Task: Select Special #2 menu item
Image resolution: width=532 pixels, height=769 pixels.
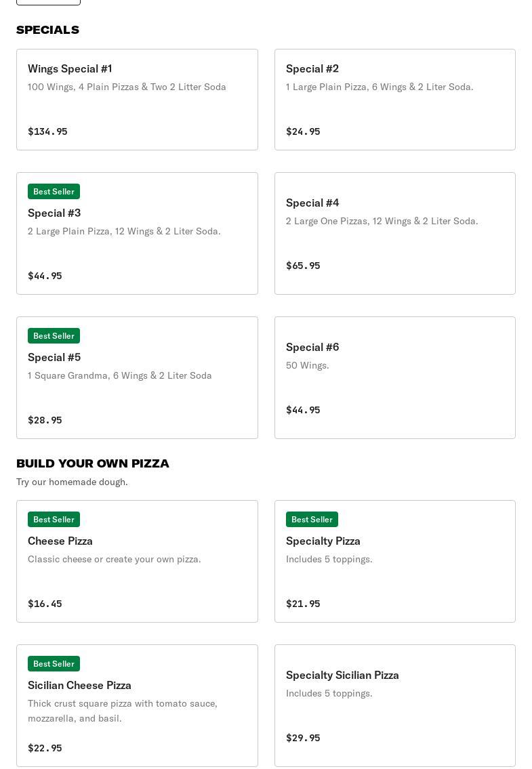Action: pos(394,100)
